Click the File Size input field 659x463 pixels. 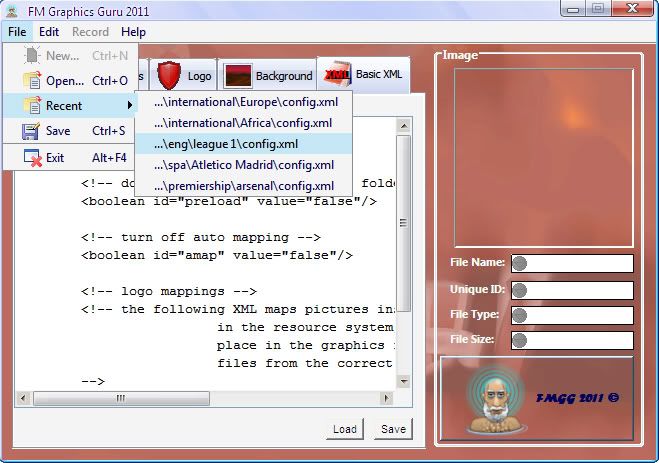tap(572, 340)
